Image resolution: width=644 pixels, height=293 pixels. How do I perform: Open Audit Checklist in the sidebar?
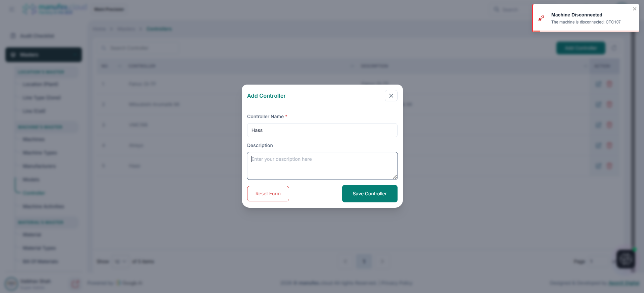point(37,36)
